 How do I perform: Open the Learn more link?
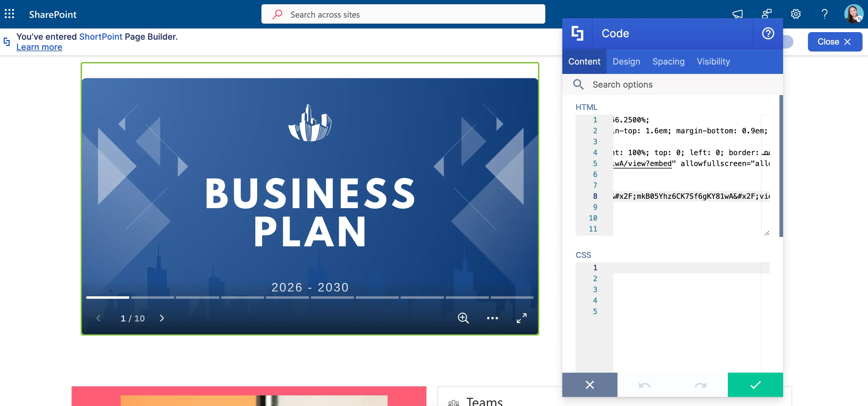coord(39,47)
